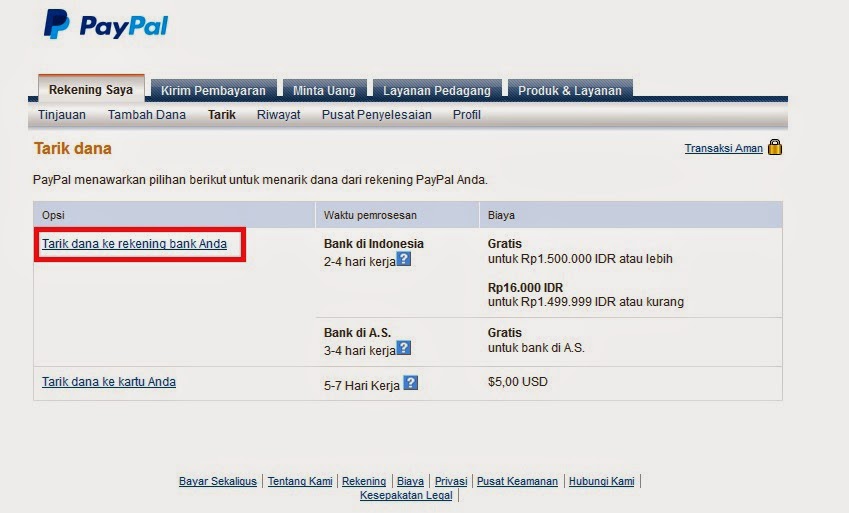
Task: Open the Tambah Dana submenu item
Action: [147, 115]
